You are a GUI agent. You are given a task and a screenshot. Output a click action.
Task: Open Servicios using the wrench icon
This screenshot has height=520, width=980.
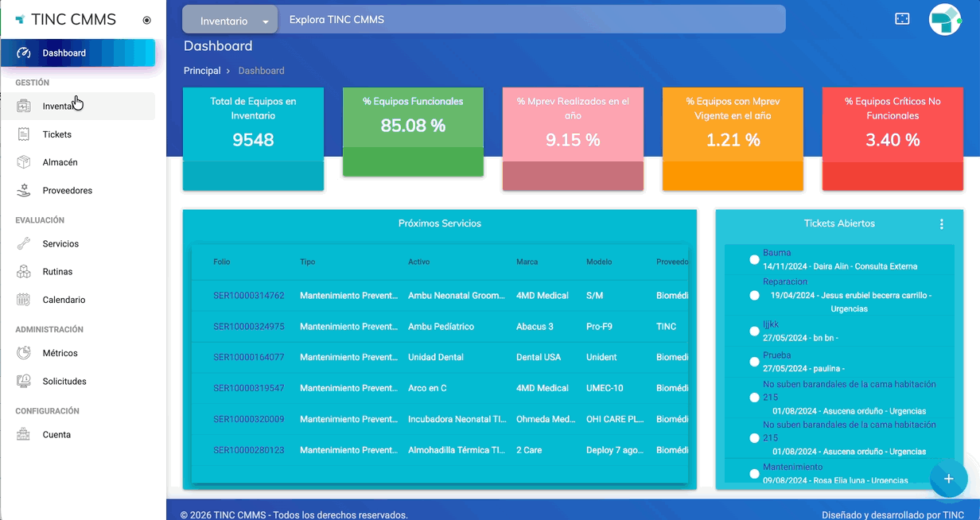[24, 244]
